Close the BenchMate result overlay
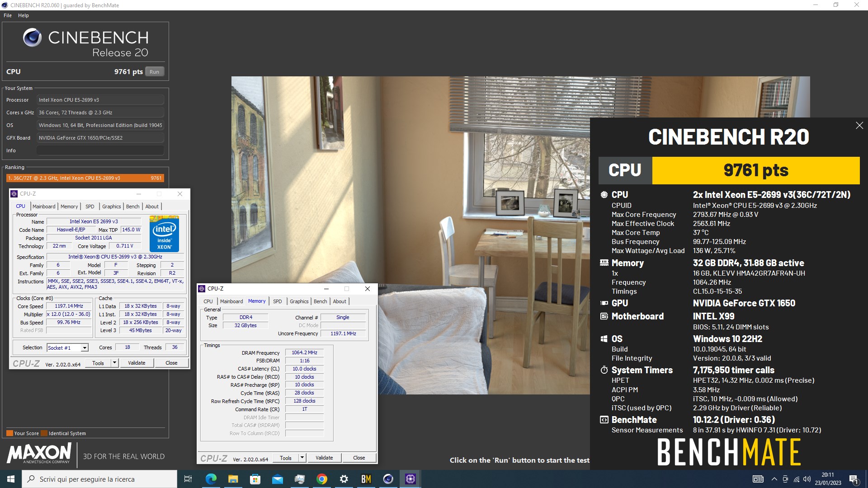The height and width of the screenshot is (488, 868). point(859,126)
